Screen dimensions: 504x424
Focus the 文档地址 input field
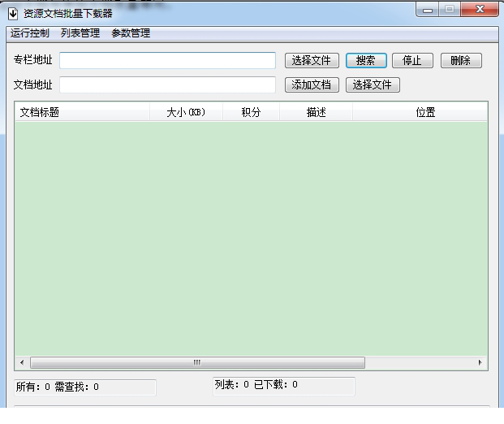(x=167, y=84)
